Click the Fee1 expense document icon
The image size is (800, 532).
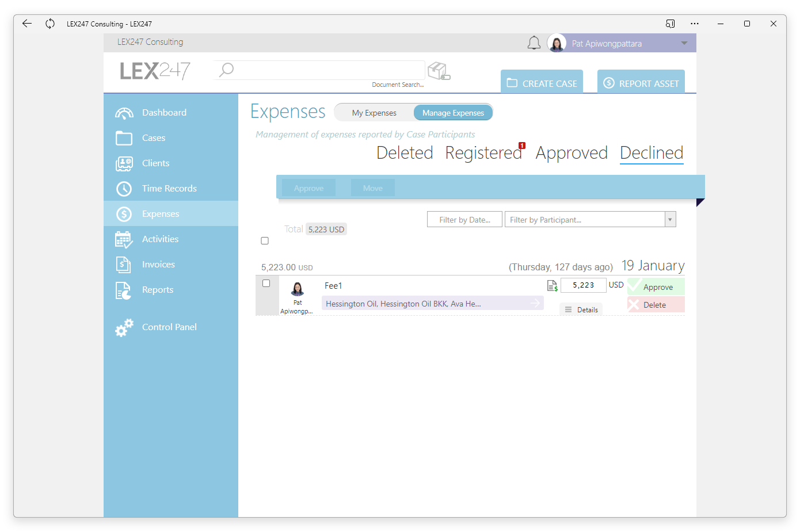point(552,285)
